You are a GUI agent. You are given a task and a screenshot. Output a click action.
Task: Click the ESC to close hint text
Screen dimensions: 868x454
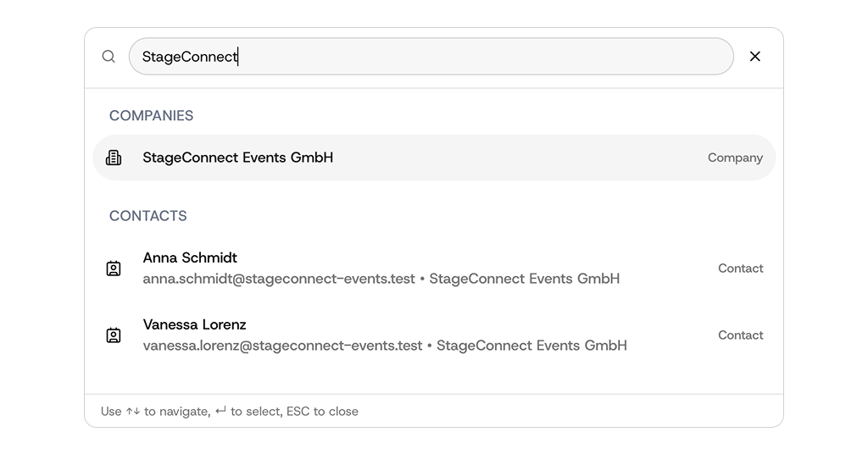pos(322,412)
